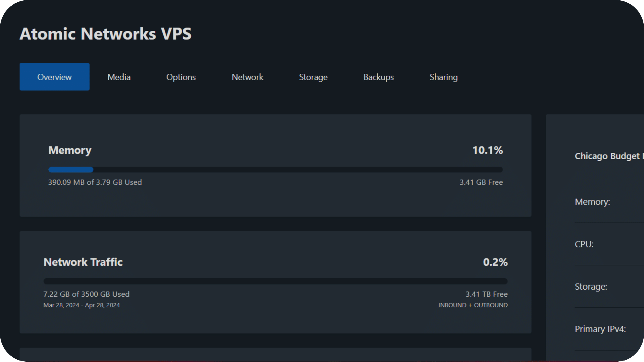Click the CPU: row in sidebar
The width and height of the screenshot is (644, 362).
[x=584, y=244]
